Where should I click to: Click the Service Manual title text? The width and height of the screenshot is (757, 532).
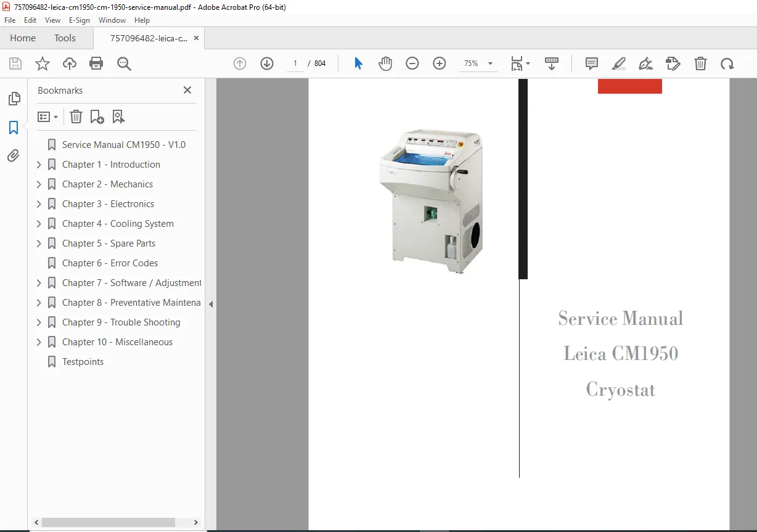coord(621,319)
